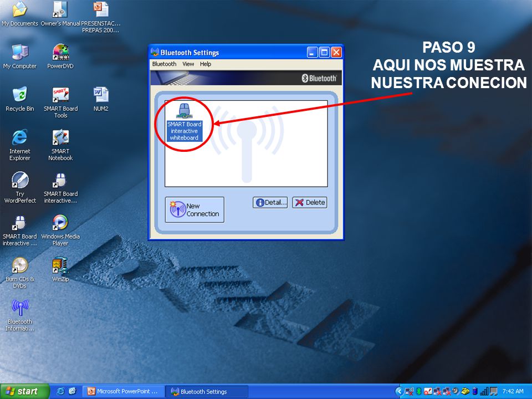This screenshot has height=399, width=532.
Task: Open the Detail... button for the connection
Action: click(270, 203)
